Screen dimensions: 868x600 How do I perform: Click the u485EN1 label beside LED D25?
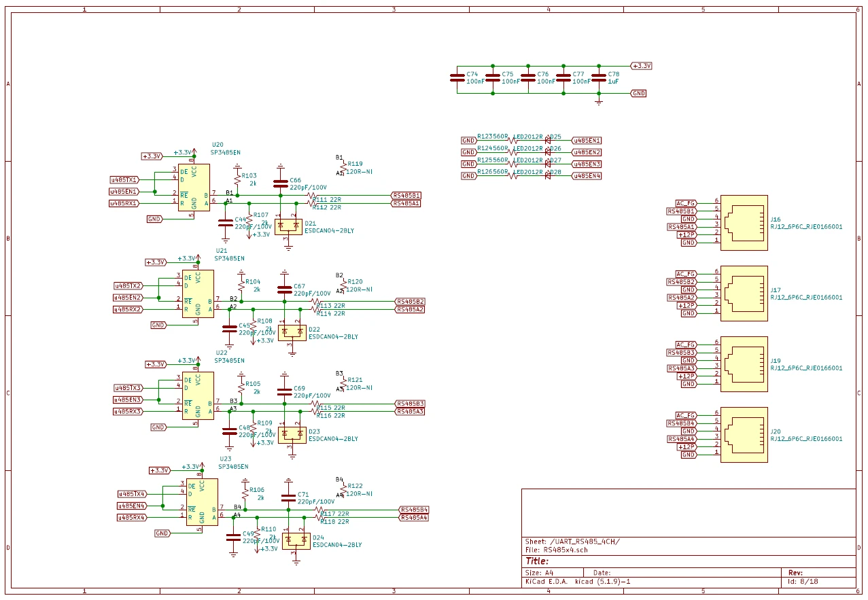587,140
